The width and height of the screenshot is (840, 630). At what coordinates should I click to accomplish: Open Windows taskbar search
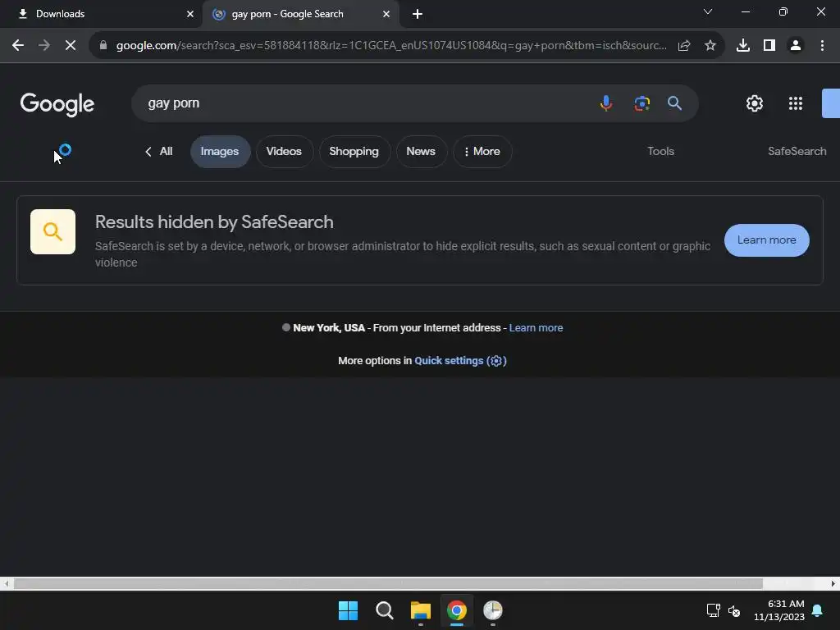(384, 610)
